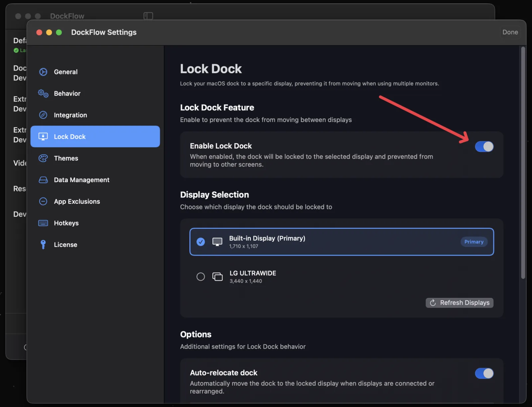Click the Hotkeys keyboard icon
This screenshot has height=407, width=532.
[x=43, y=223]
